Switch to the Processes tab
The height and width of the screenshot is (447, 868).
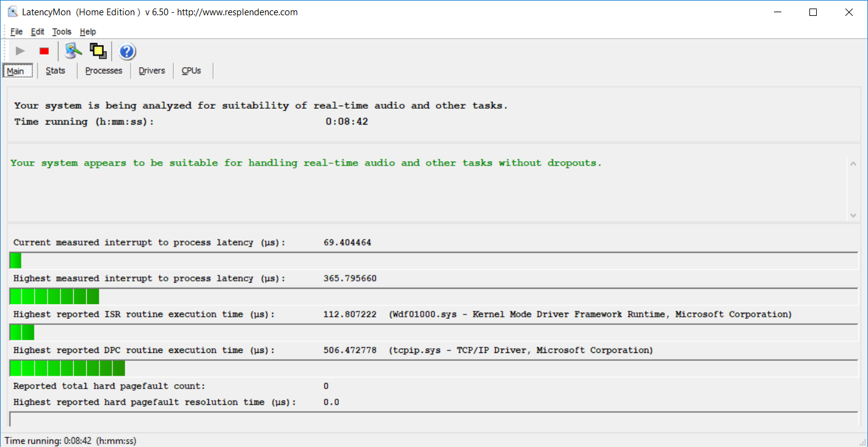tap(104, 71)
